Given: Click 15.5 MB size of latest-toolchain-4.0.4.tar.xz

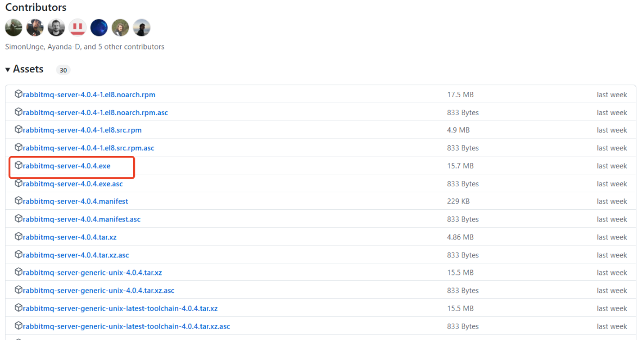Looking at the screenshot, I should click(x=460, y=308).
